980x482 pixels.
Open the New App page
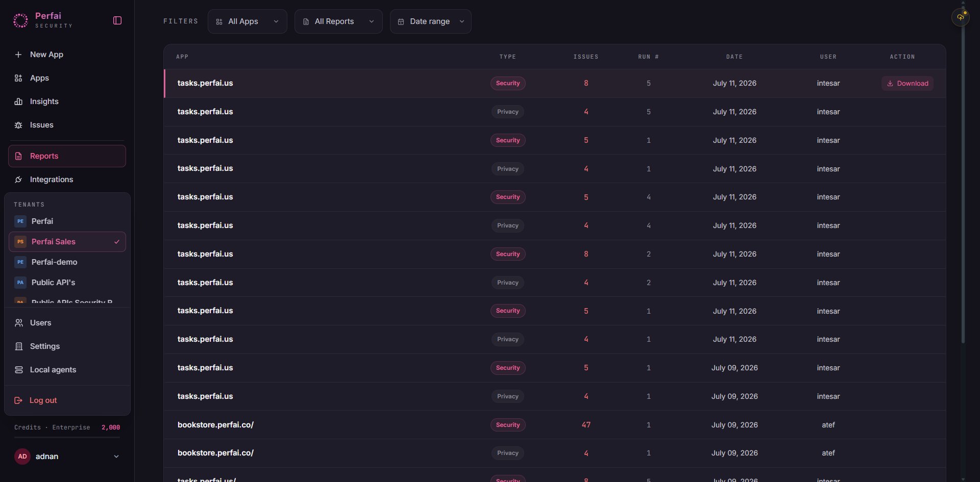(67, 55)
